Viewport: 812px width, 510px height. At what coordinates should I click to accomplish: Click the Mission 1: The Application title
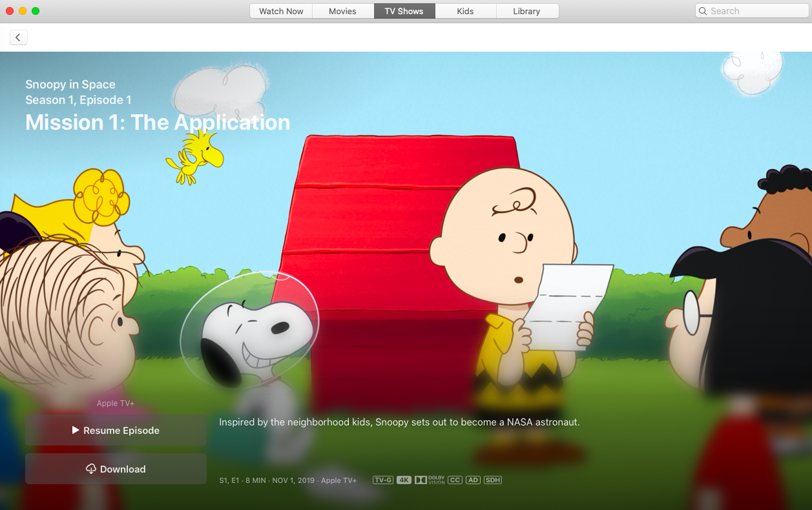point(158,123)
